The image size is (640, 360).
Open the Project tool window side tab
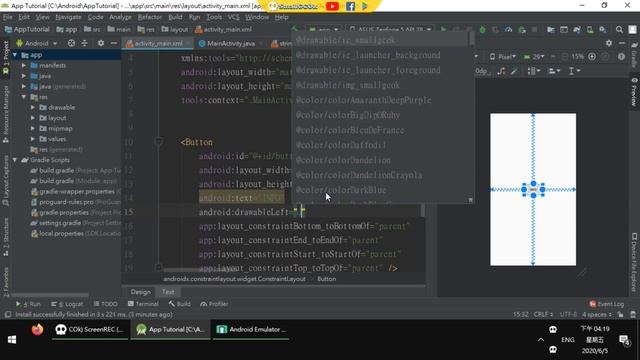tap(6, 57)
